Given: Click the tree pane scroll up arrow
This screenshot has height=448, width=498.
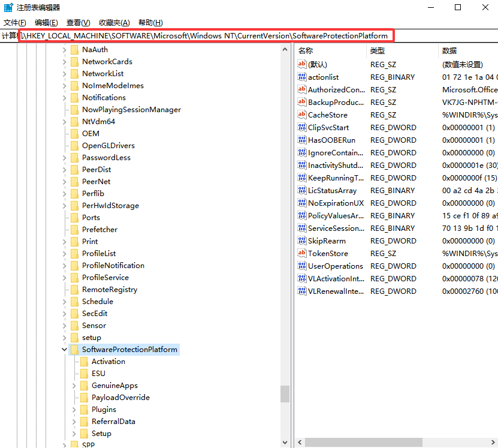Looking at the screenshot, I should point(285,49).
